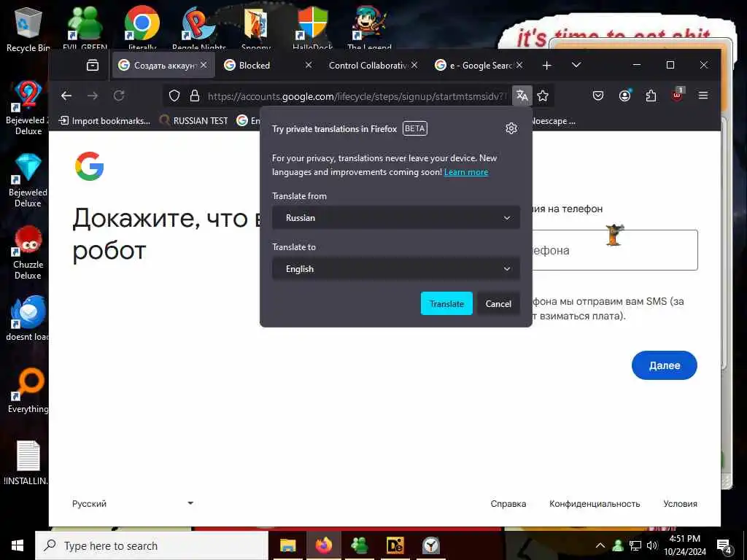Open taskbar clock and date

pos(685,545)
